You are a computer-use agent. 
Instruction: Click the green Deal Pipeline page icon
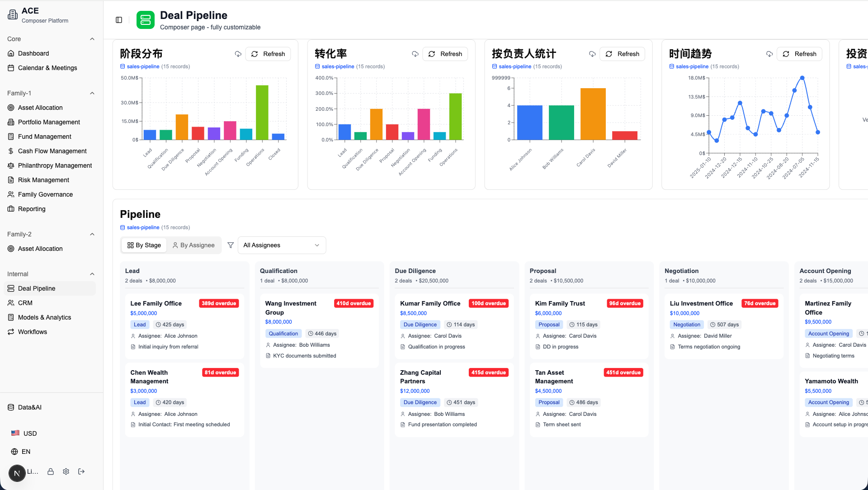(145, 20)
